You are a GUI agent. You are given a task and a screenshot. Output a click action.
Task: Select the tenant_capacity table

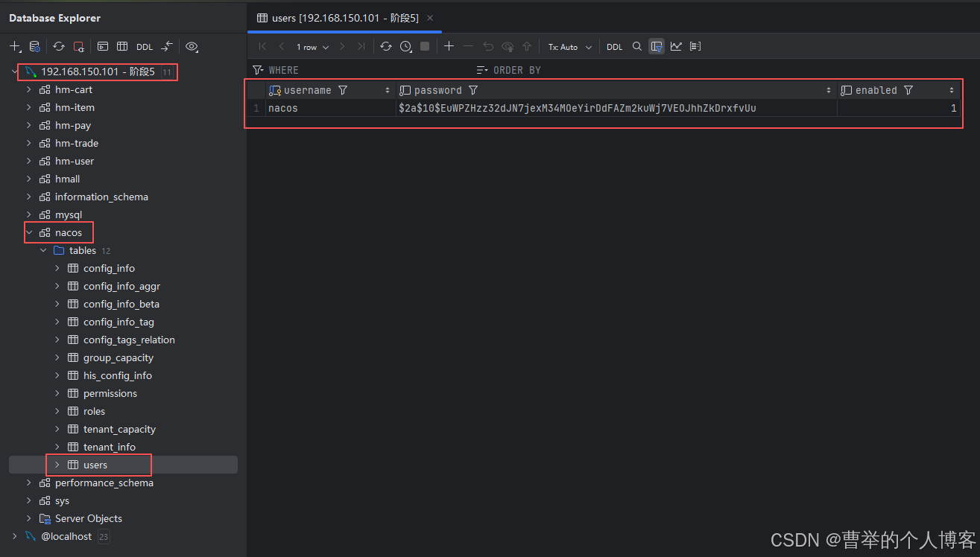coord(119,429)
